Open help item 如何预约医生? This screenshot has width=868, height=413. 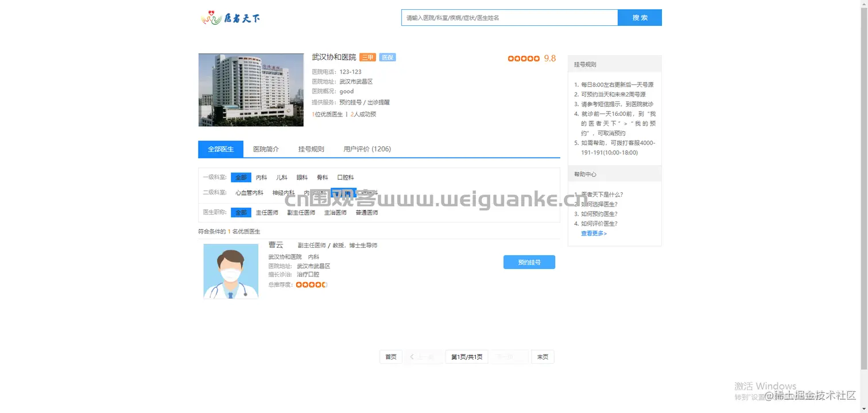pyautogui.click(x=599, y=214)
